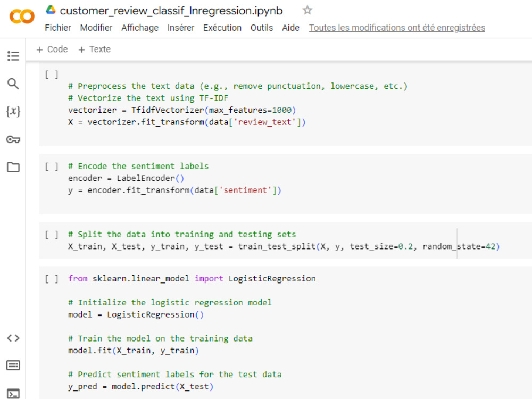The width and height of the screenshot is (532, 399).
Task: Run the TfidfVectorizer cell via its brackets
Action: [x=52, y=74]
